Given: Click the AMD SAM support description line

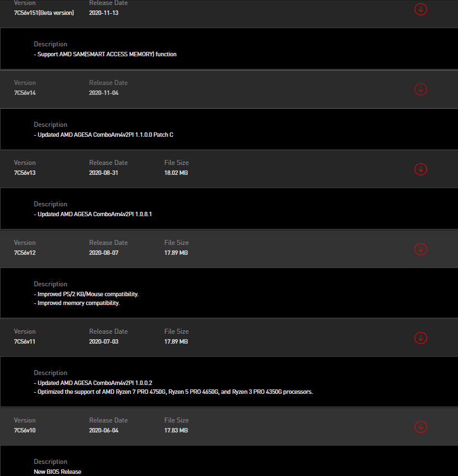Looking at the screenshot, I should point(105,54).
